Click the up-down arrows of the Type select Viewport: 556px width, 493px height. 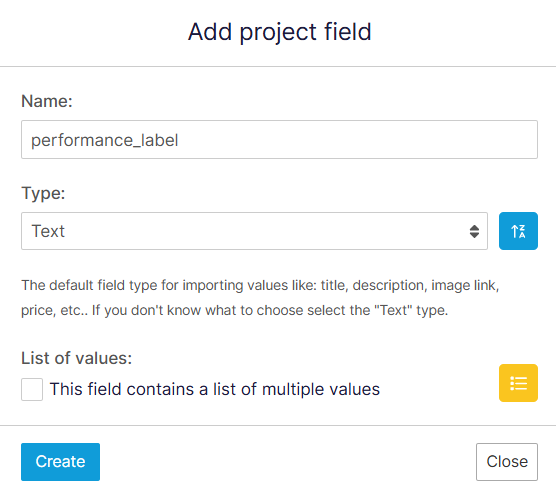pos(474,231)
